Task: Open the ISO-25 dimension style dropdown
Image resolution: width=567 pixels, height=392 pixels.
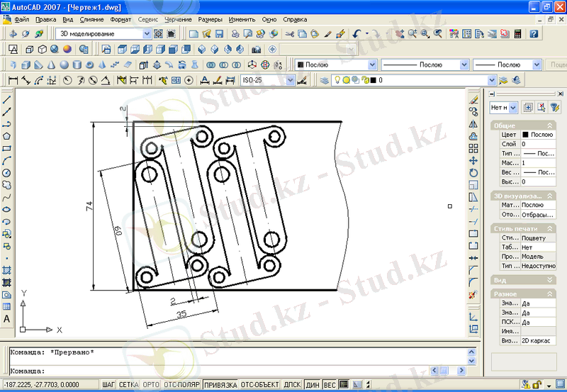Action: [291, 80]
